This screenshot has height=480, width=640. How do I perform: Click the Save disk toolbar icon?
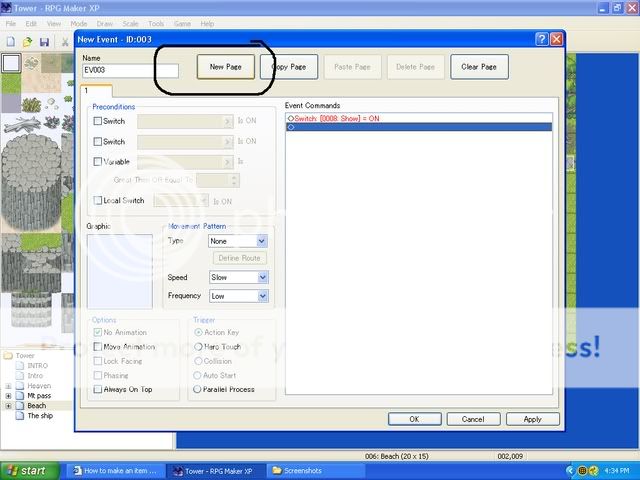(x=44, y=42)
